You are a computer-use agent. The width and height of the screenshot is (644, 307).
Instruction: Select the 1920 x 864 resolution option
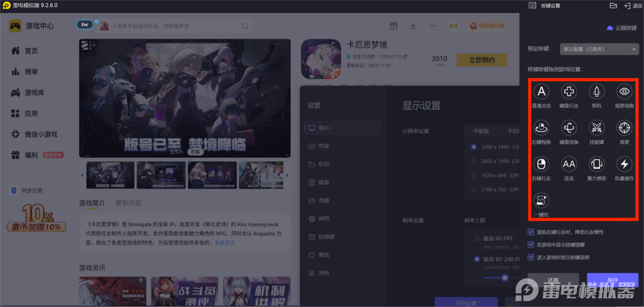coord(474,175)
